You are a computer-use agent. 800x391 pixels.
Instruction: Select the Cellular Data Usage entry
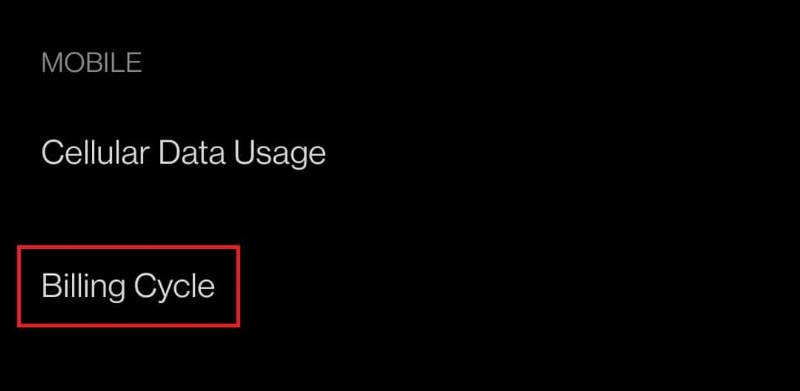click(184, 152)
